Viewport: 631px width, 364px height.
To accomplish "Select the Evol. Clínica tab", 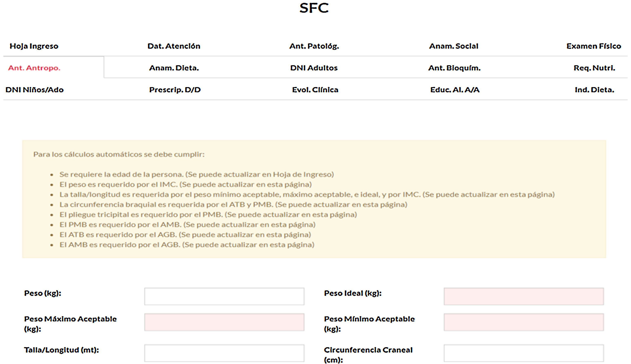I will 315,90.
